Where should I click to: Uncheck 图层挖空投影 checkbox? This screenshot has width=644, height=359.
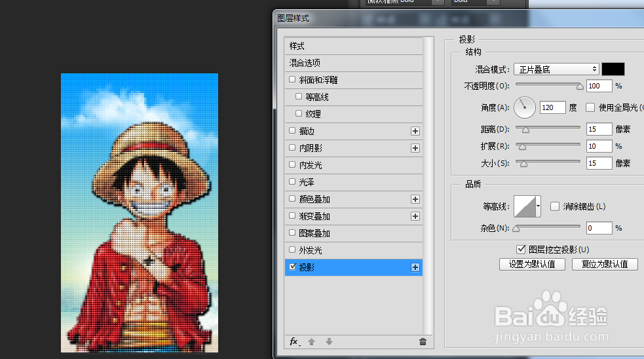(x=521, y=250)
